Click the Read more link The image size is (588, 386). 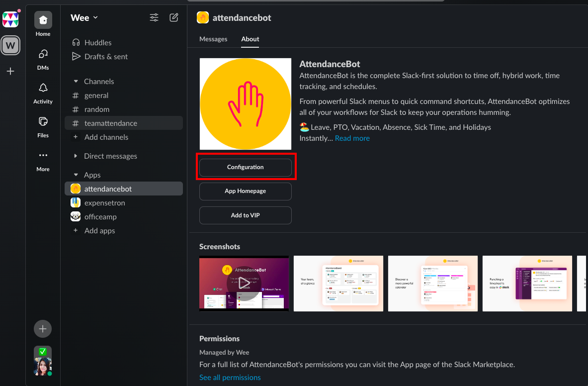coord(352,138)
